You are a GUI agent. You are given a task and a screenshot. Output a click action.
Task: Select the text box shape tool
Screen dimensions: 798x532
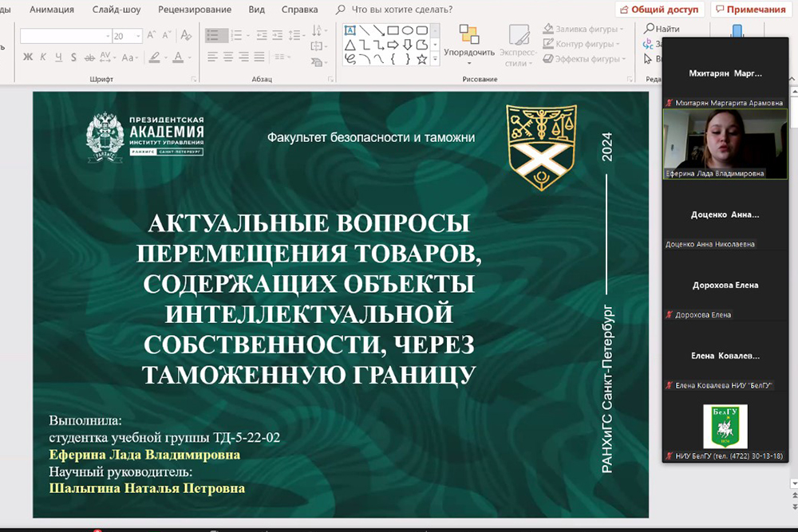pos(350,30)
